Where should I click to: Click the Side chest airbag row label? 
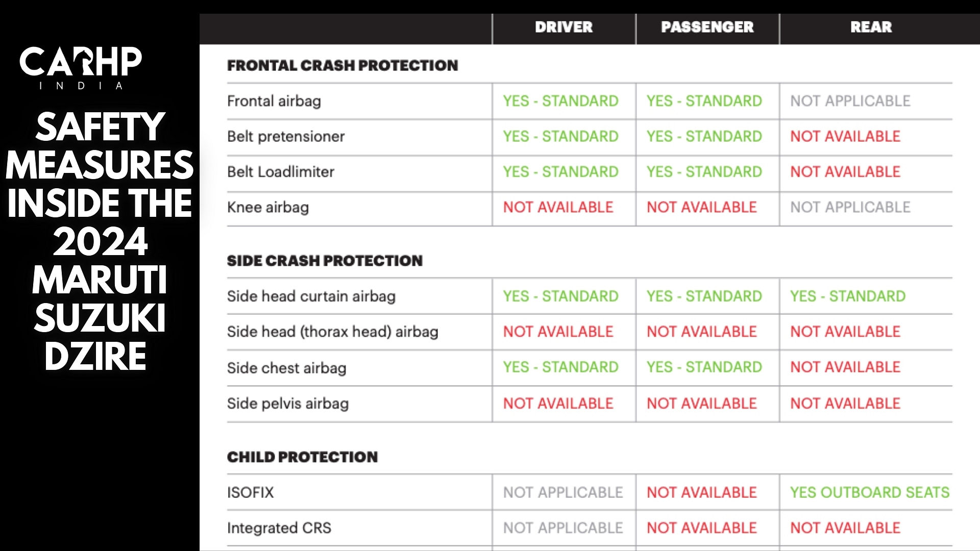[286, 368]
